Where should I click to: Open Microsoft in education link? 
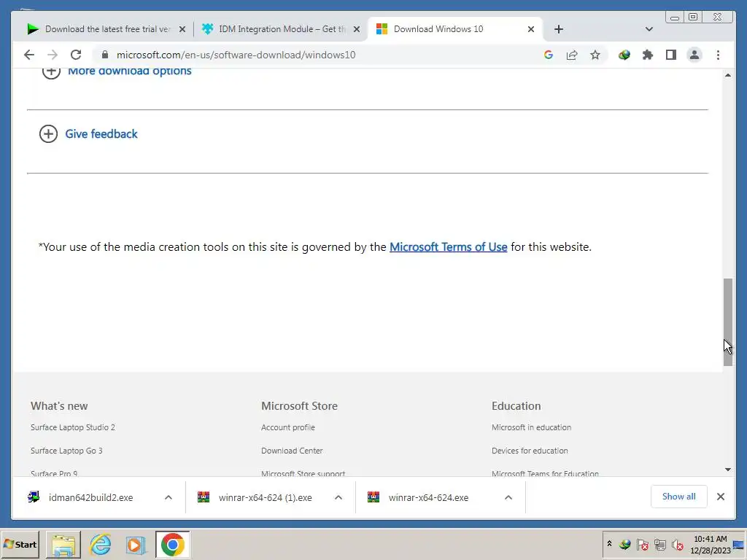(x=531, y=427)
